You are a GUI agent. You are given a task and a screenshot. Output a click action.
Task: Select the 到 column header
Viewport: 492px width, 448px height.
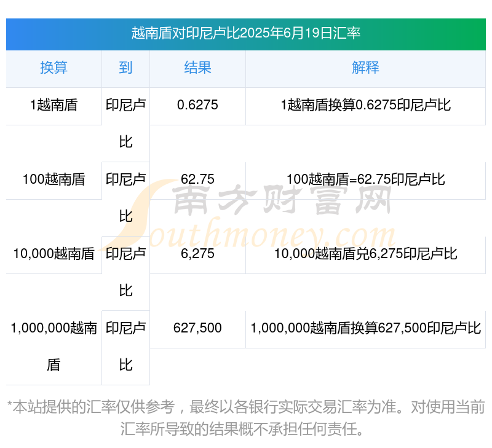(125, 68)
